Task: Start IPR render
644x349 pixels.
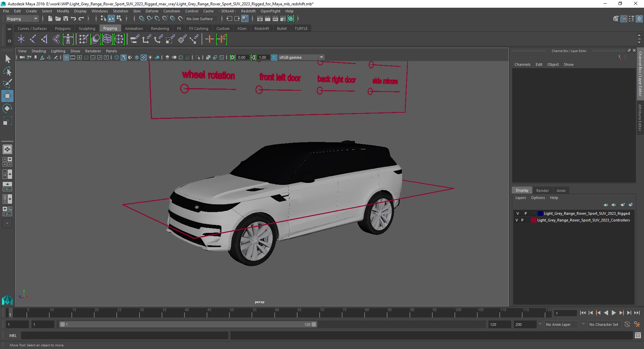Action: (x=275, y=19)
